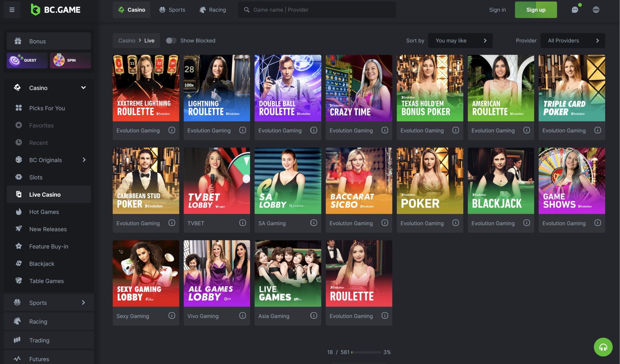Click the games loaded progress bar
The image size is (620, 364).
click(x=366, y=352)
